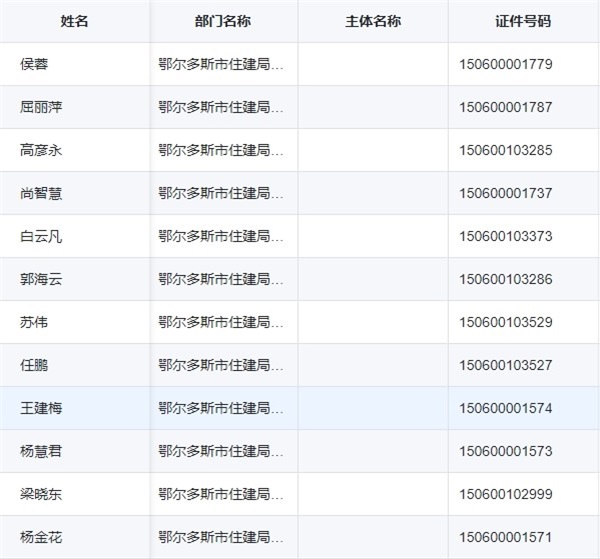Click certificate number 150600001787
This screenshot has height=559, width=600.
(505, 107)
